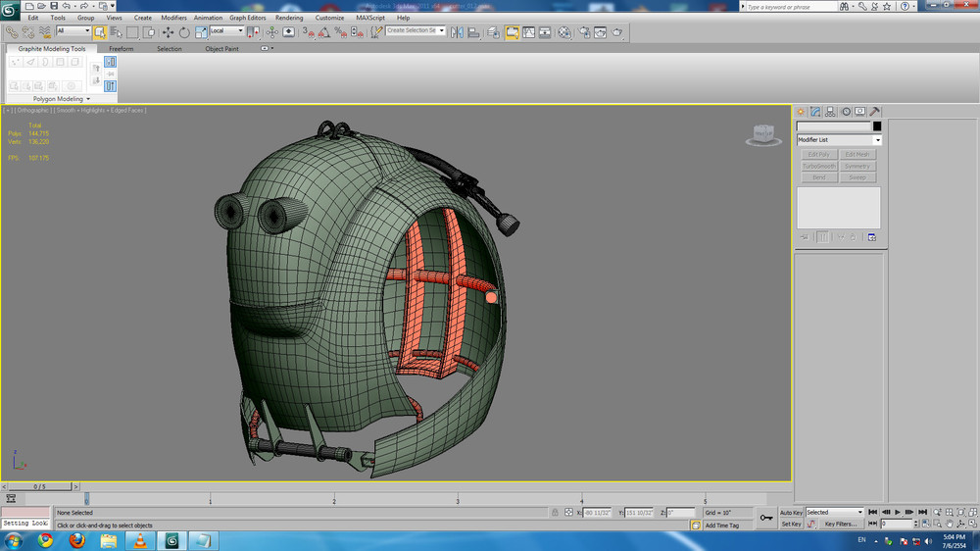980x551 pixels.
Task: Open the Hierarchy command panel
Action: pyautogui.click(x=830, y=112)
